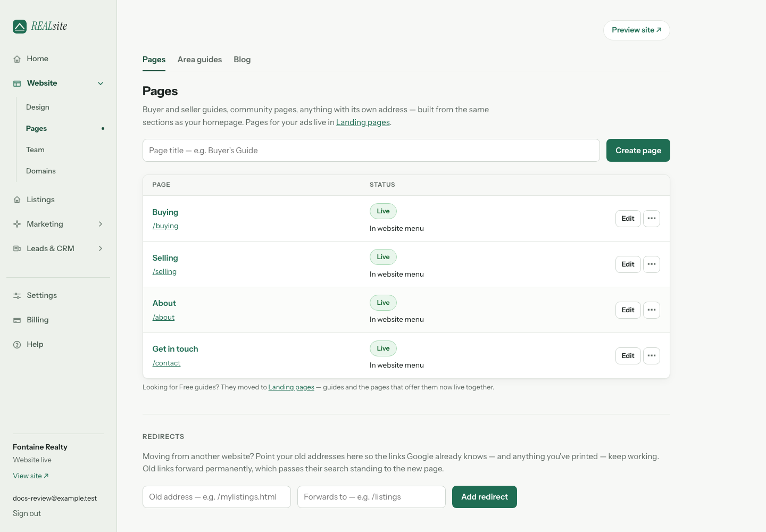
Task: Click the Add redirect button
Action: point(485,497)
